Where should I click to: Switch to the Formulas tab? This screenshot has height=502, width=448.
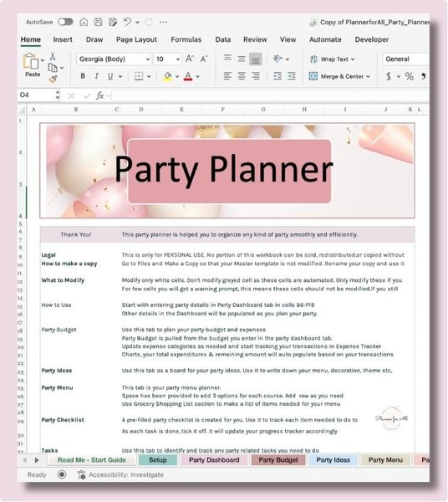pos(186,39)
